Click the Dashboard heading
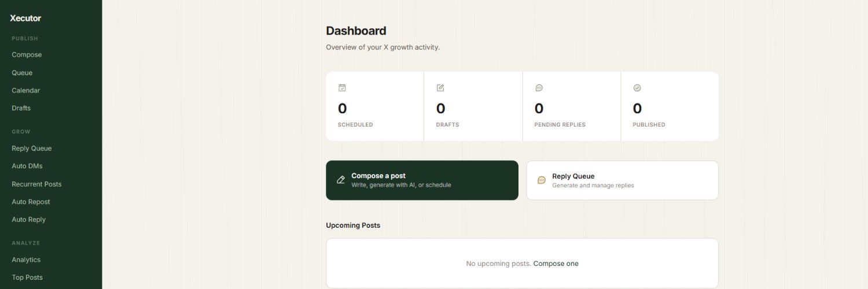Image resolution: width=868 pixels, height=289 pixels. pyautogui.click(x=356, y=31)
